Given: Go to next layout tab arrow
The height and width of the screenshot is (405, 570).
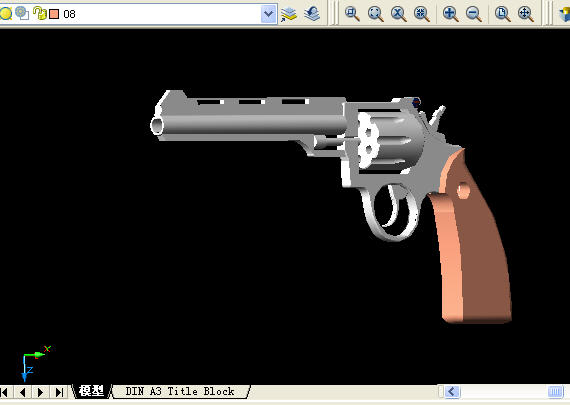Looking at the screenshot, I should pyautogui.click(x=40, y=392).
